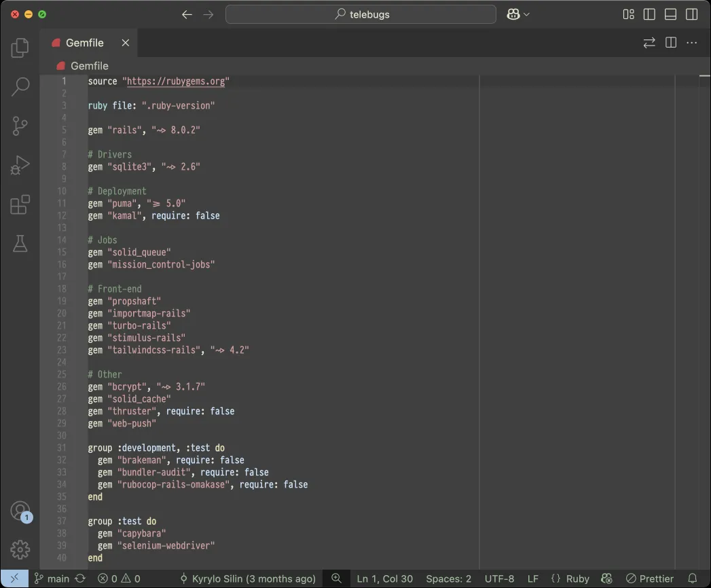Click the zoom magnifier status icon
Viewport: 711px width, 588px height.
coord(336,578)
